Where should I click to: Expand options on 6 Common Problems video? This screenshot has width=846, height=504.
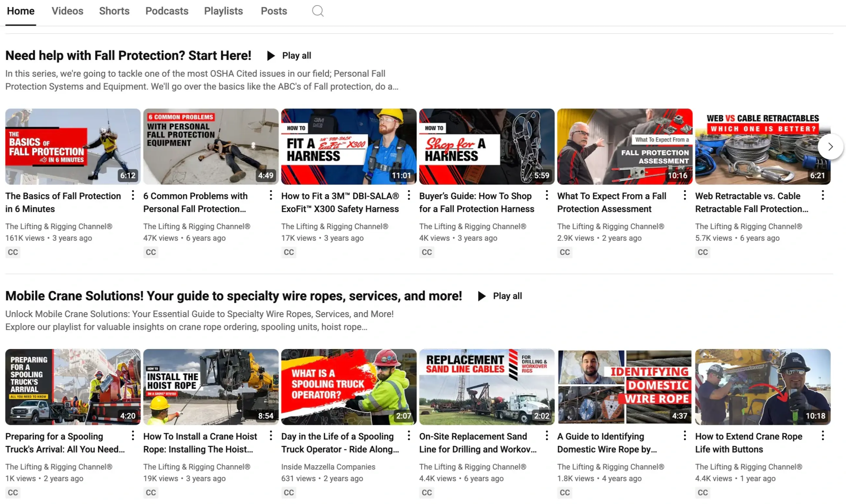(x=270, y=195)
